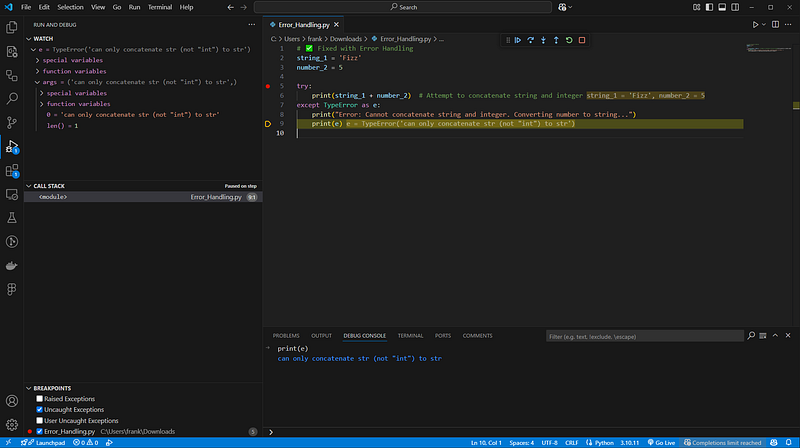The height and width of the screenshot is (448, 800).
Task: Open notifications bell in status bar
Action: coord(788,442)
